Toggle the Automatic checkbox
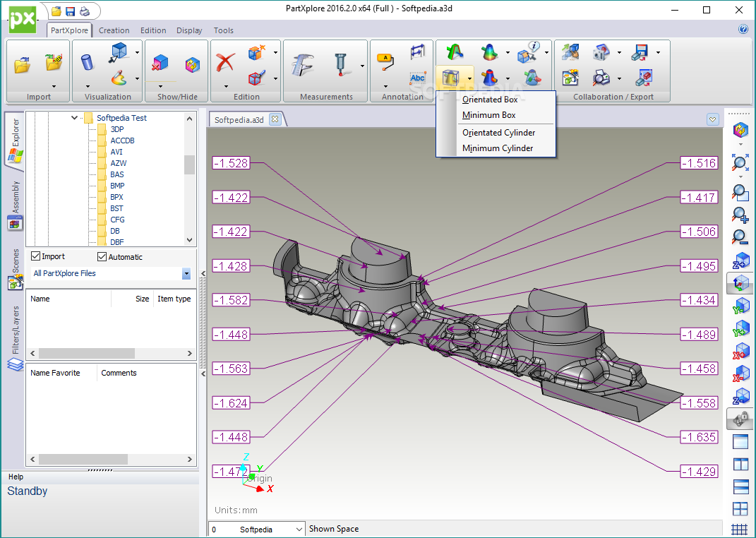This screenshot has height=538, width=756. point(102,256)
